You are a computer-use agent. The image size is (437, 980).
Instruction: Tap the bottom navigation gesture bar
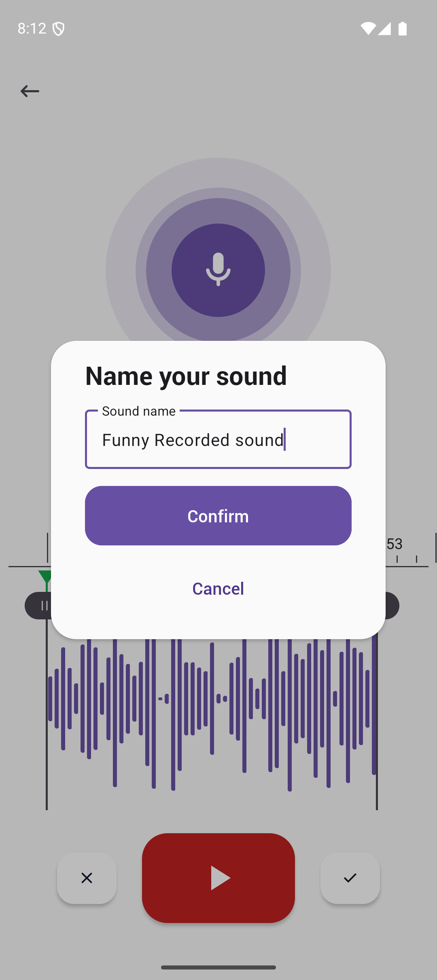pos(218,967)
